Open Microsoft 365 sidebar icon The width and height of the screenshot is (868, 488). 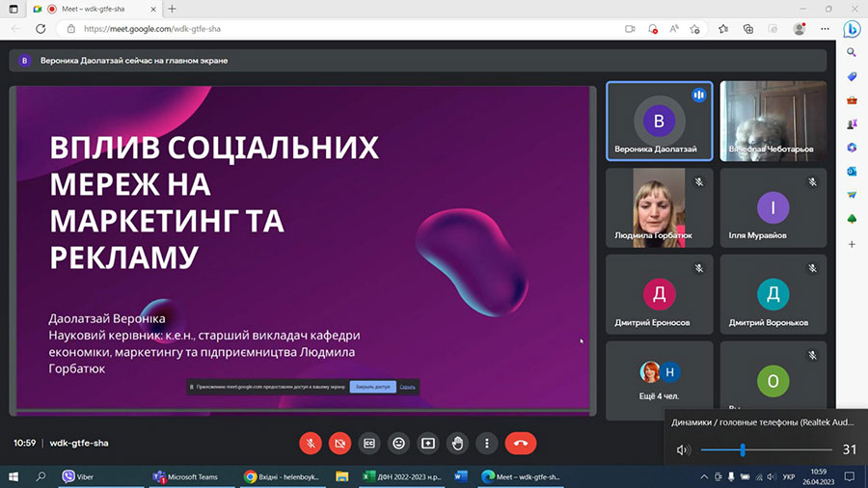point(852,148)
